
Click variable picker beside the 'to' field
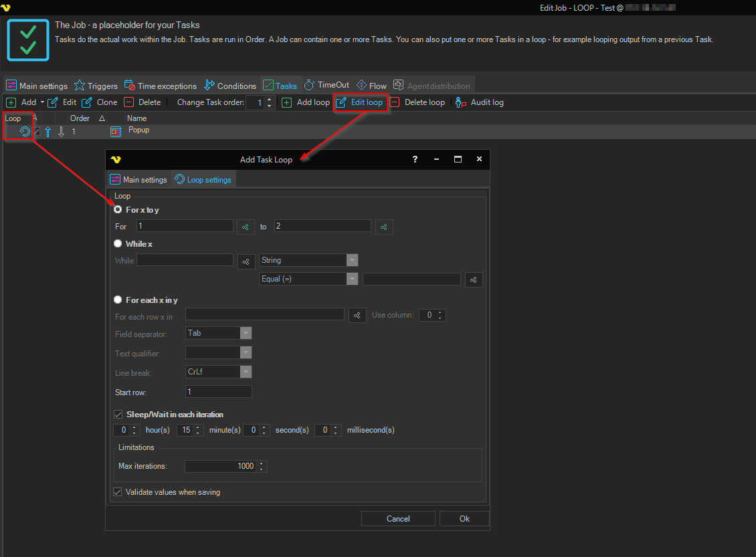click(x=384, y=227)
